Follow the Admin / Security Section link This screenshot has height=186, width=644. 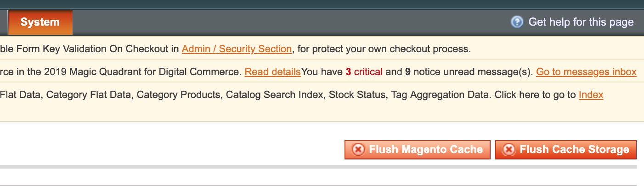(237, 49)
